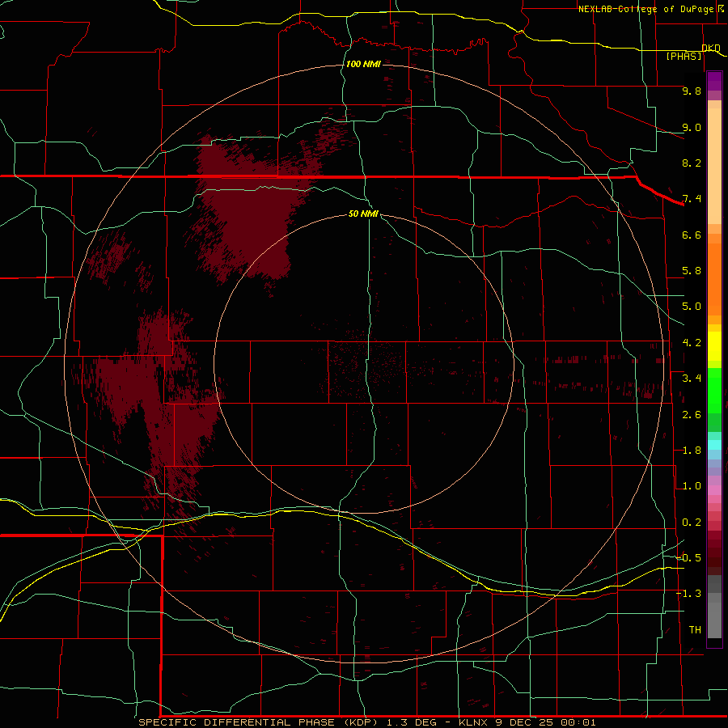Click the 4.2 value on the KDP scale
Screen dimensions: 728x728
(692, 343)
